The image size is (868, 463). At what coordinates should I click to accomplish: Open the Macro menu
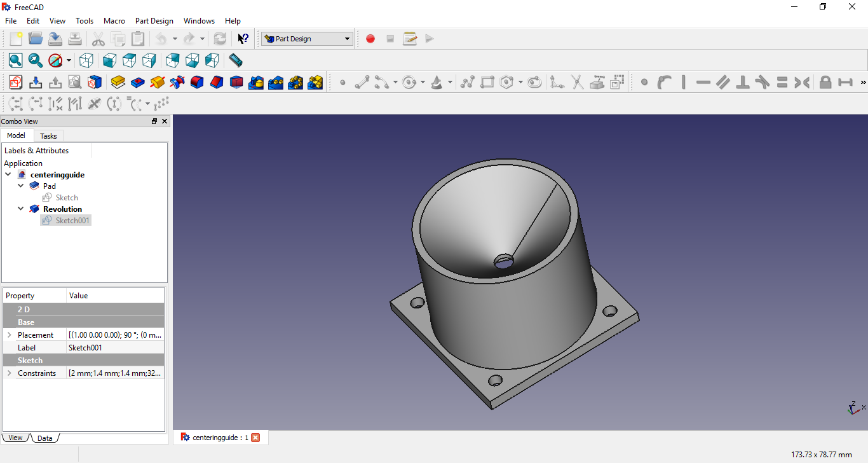(114, 21)
